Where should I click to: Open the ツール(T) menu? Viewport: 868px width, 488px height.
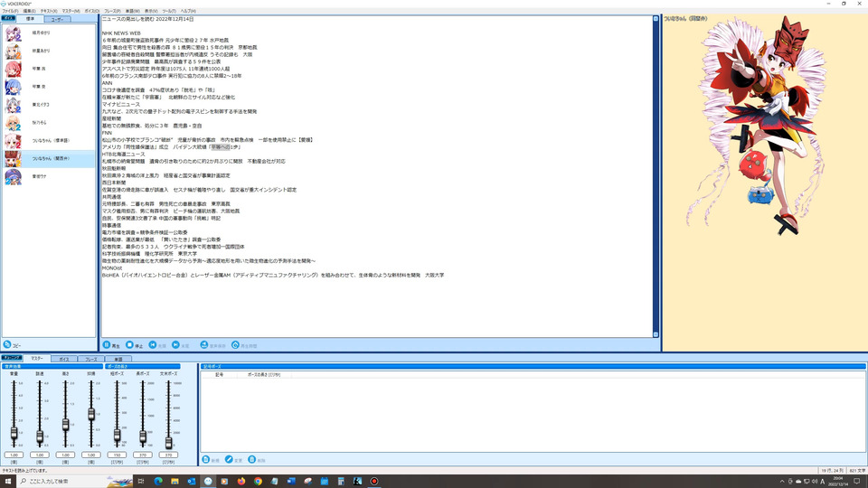pos(169,11)
